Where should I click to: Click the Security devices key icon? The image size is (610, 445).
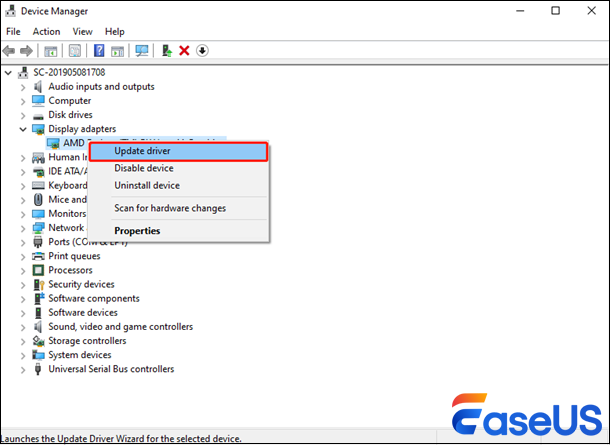pos(39,284)
